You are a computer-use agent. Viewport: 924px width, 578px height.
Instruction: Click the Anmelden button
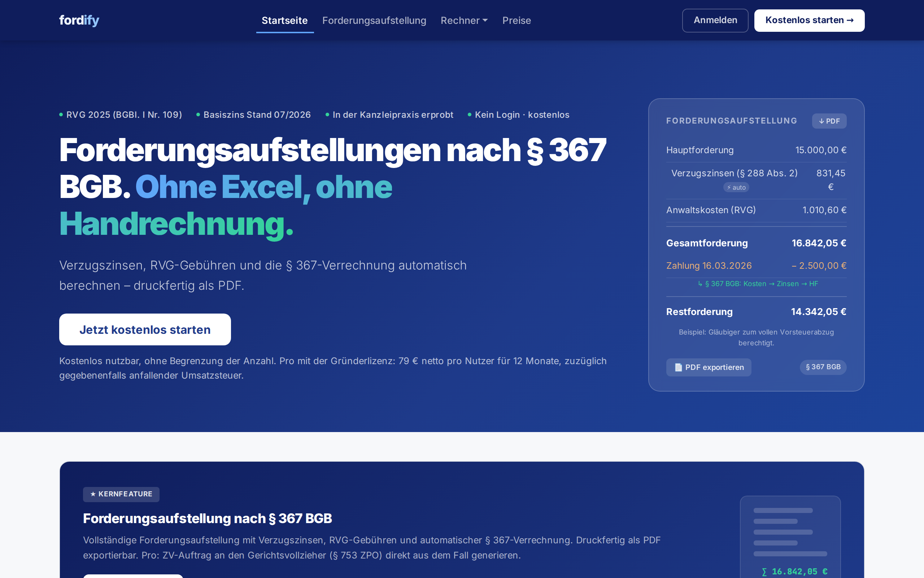click(715, 20)
